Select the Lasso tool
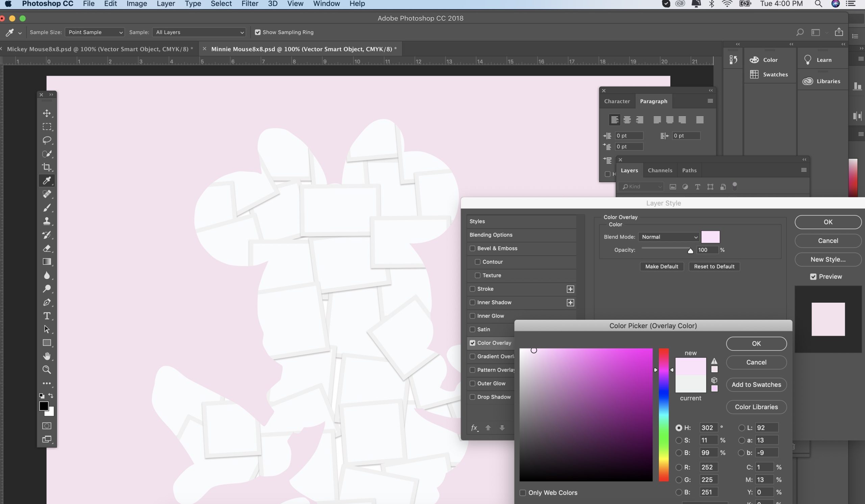 (47, 140)
